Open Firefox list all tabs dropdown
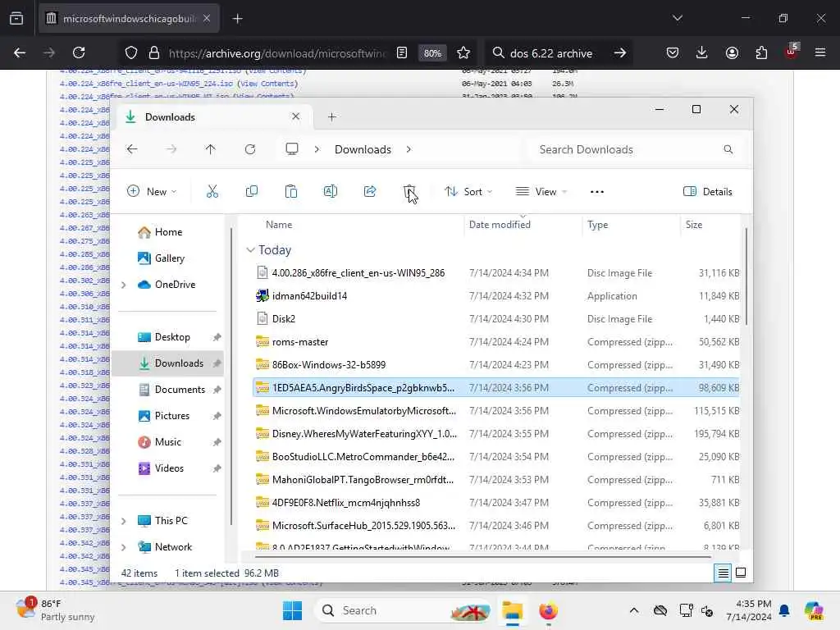 tap(677, 18)
